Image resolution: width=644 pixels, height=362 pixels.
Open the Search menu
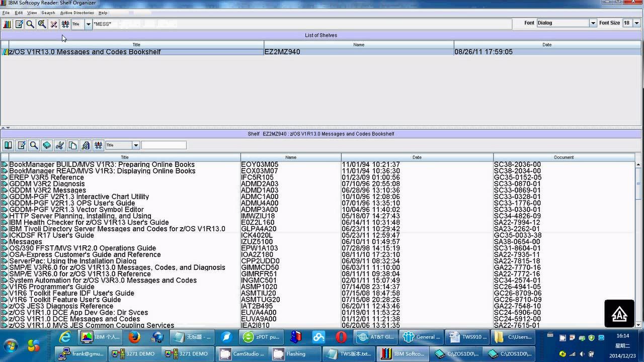pos(48,13)
